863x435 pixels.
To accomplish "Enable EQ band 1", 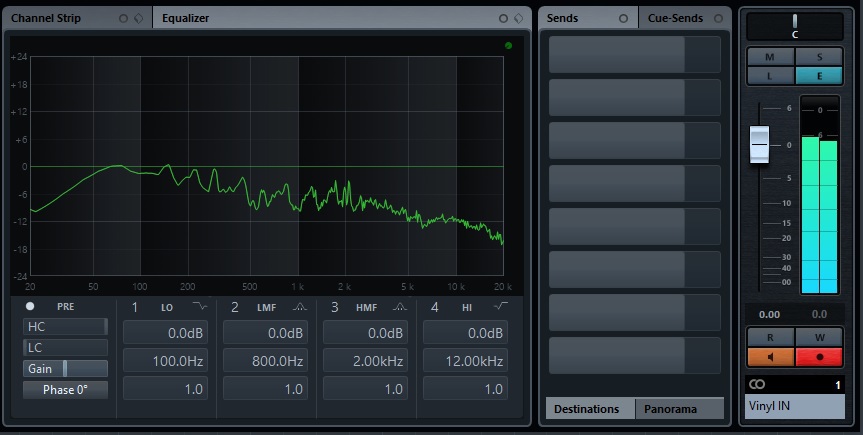I will click(135, 307).
